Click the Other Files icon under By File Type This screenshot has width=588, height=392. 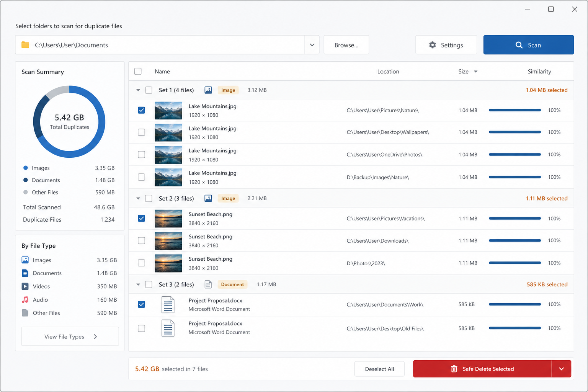[25, 313]
